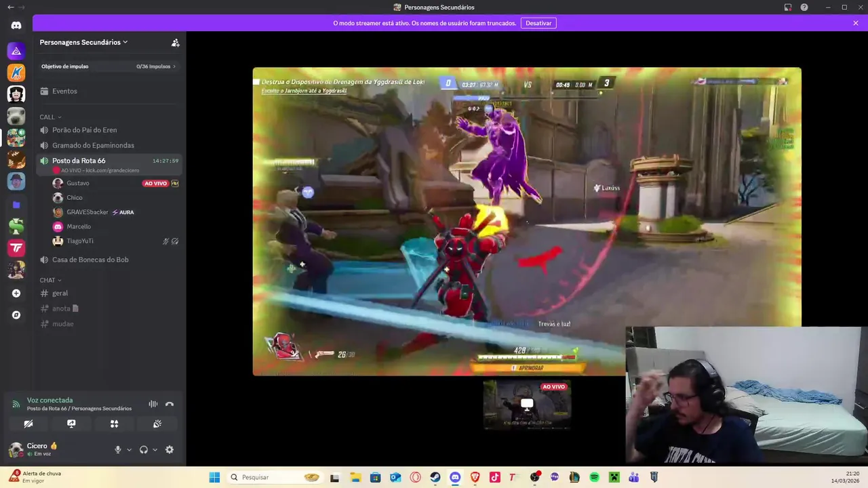Open Discord direct messages home icon
This screenshot has height=488, width=868.
[16, 26]
